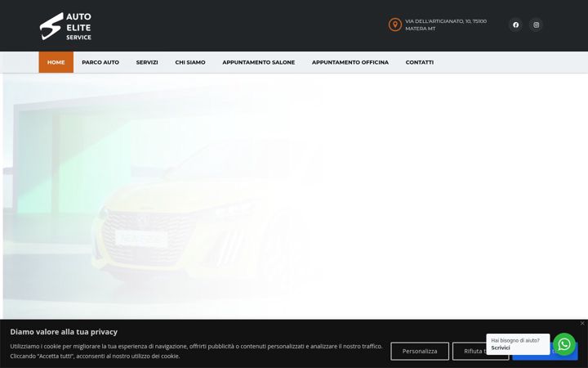
Task: Open the Servizi menu item
Action: tap(147, 62)
